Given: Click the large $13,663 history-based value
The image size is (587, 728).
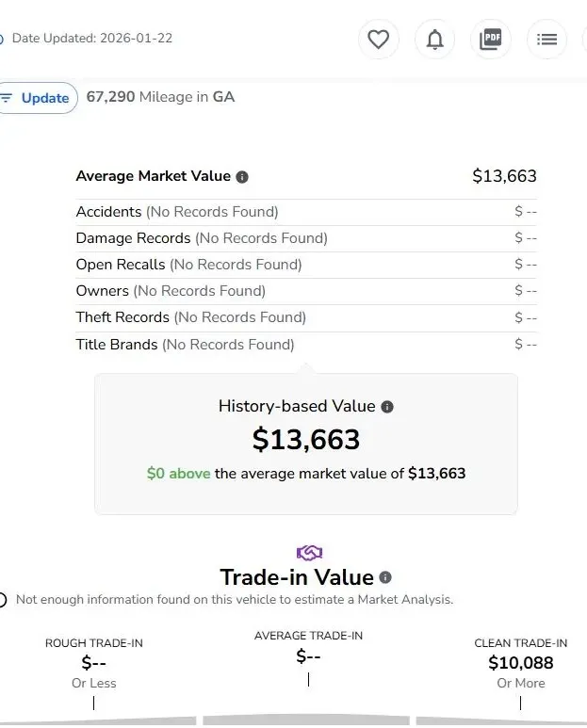Looking at the screenshot, I should coord(306,440).
